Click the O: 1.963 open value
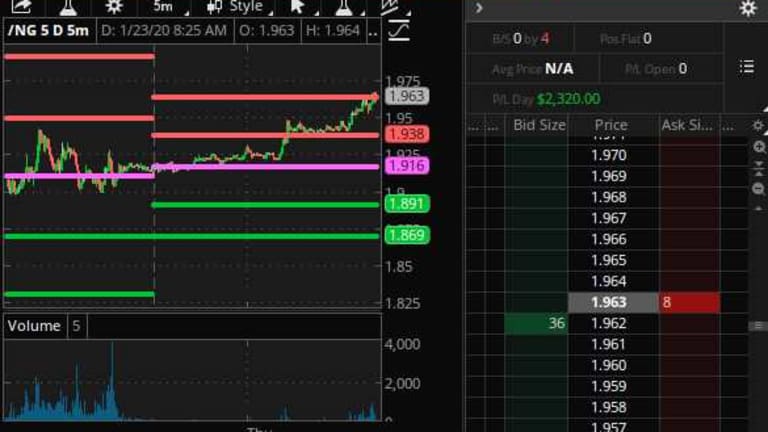 pyautogui.click(x=267, y=31)
